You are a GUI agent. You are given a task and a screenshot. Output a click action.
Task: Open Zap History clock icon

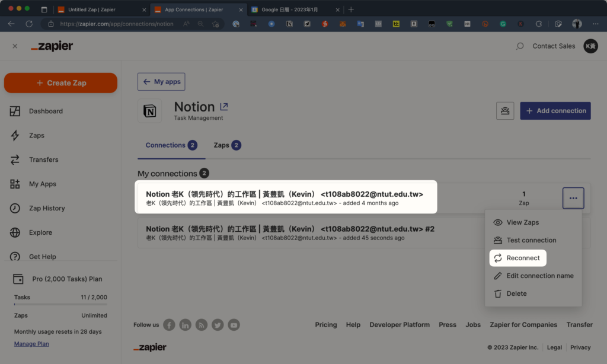(x=15, y=208)
